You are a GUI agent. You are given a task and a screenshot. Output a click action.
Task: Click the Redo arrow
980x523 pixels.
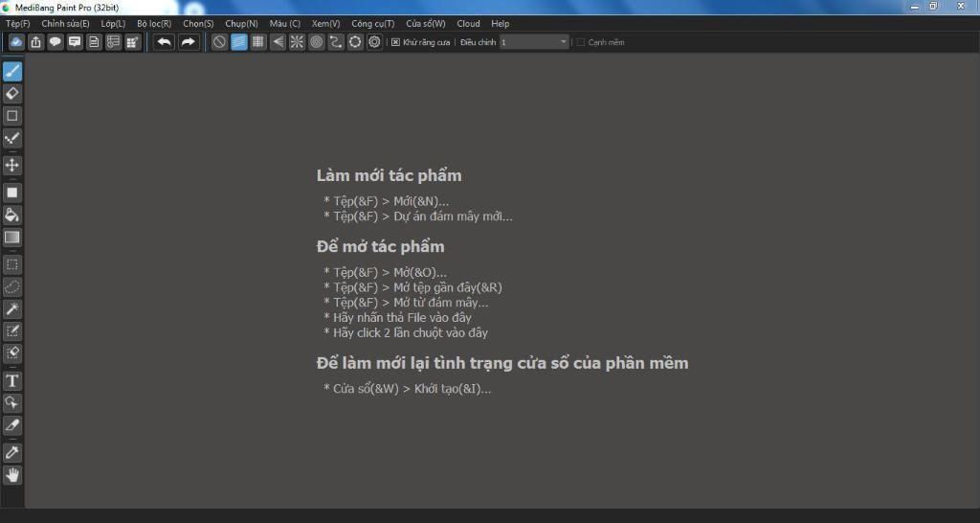point(188,42)
